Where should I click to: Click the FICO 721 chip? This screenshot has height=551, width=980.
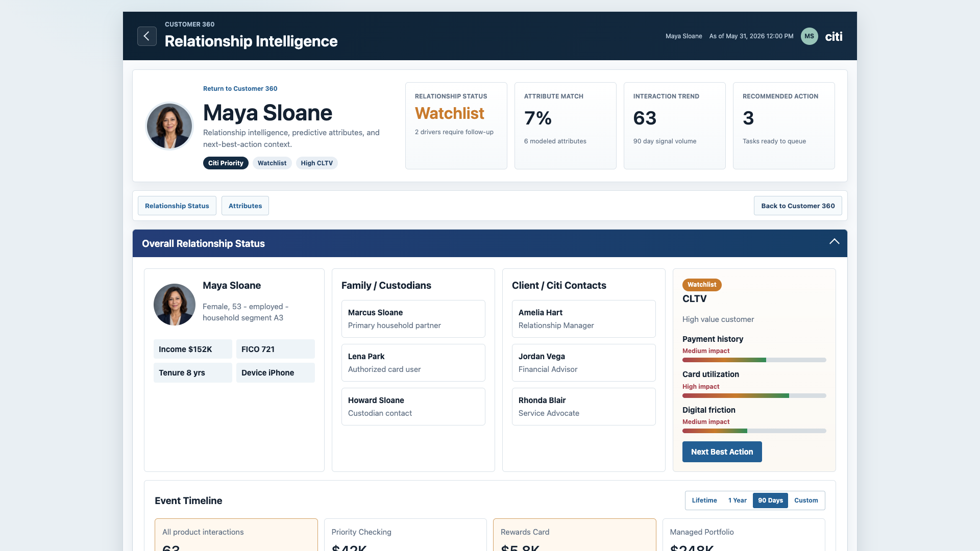276,349
